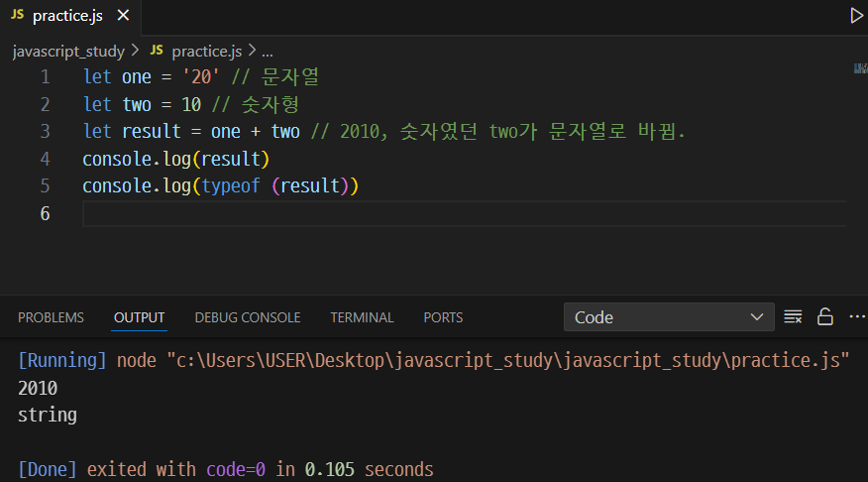Open the PORTS panel tab

point(443,317)
